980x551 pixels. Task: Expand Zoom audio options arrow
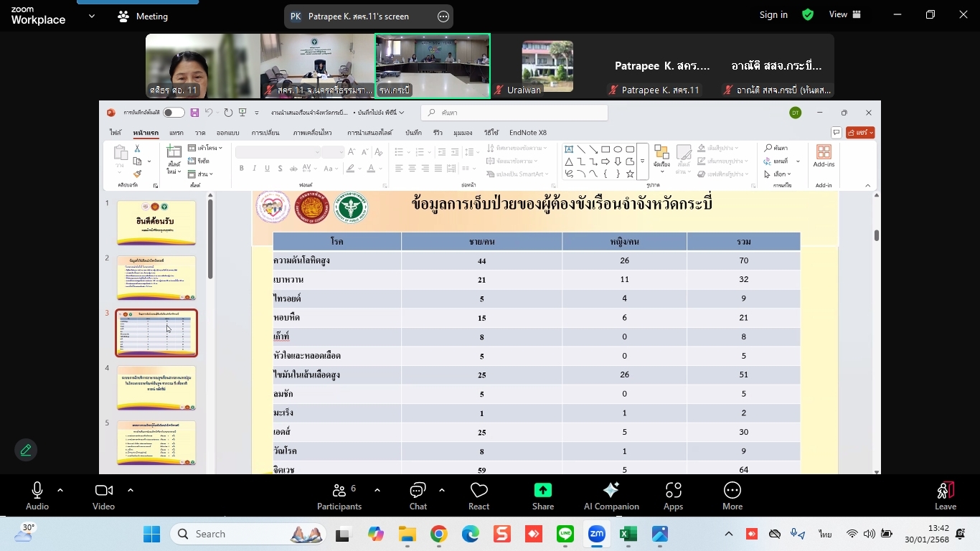coord(60,491)
